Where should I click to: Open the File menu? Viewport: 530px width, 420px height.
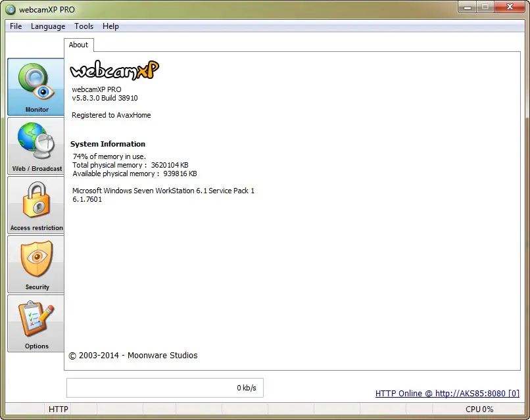coord(16,26)
